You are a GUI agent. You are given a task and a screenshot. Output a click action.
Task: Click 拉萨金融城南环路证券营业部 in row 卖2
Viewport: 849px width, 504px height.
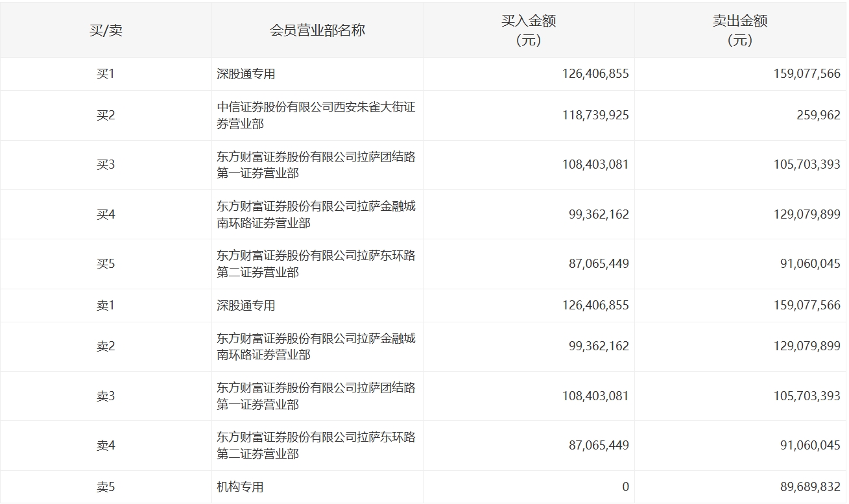pyautogui.click(x=316, y=346)
